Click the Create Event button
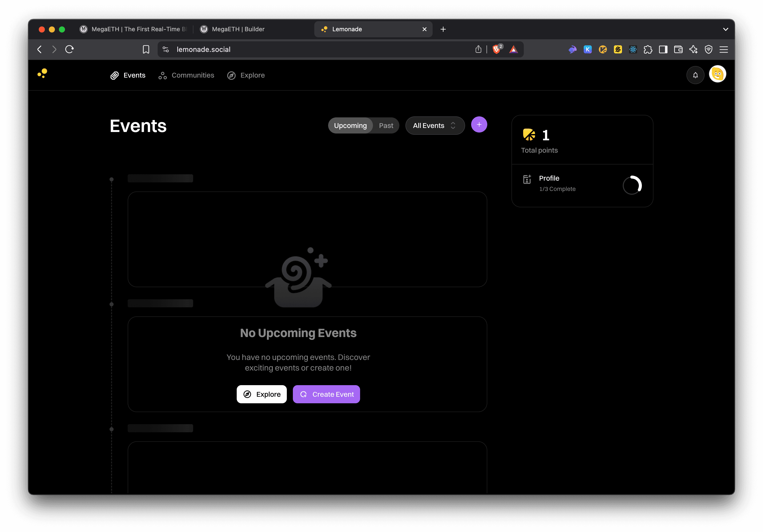Viewport: 763px width, 532px height. pos(326,394)
